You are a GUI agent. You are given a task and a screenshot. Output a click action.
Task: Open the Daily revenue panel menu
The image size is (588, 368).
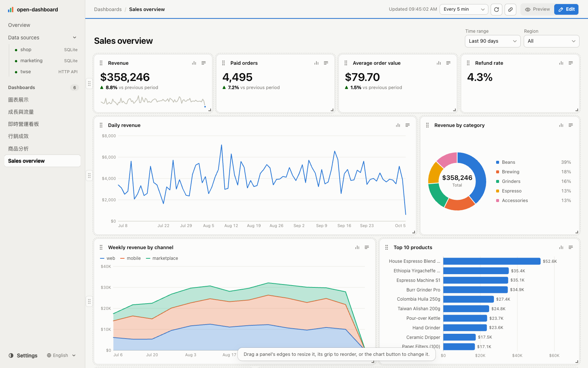click(408, 125)
